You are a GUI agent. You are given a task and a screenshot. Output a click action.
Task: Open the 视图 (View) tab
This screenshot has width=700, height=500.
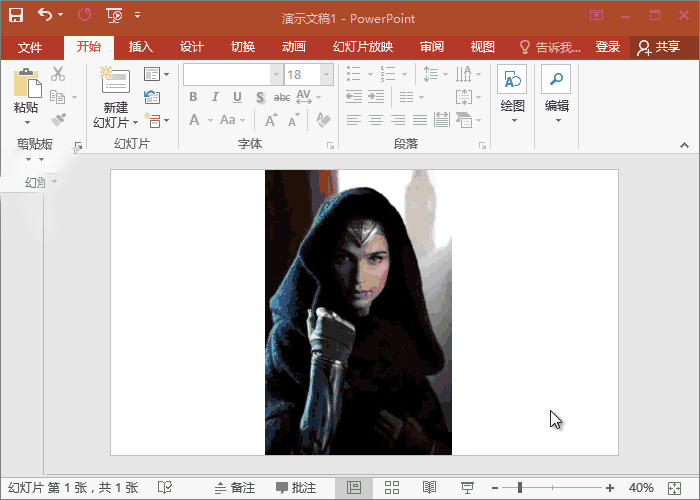(483, 47)
